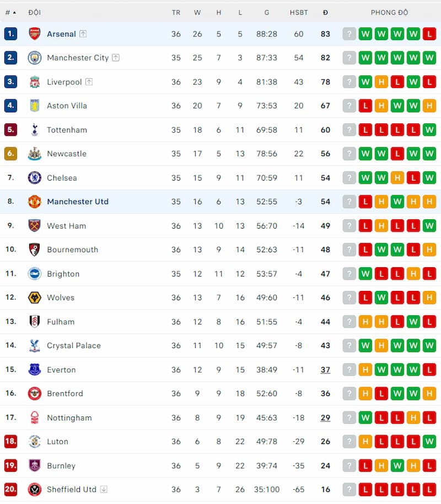Screen dimensions: 441x504
Task: Click the Manchester Utd club crest
Action: pyautogui.click(x=34, y=202)
